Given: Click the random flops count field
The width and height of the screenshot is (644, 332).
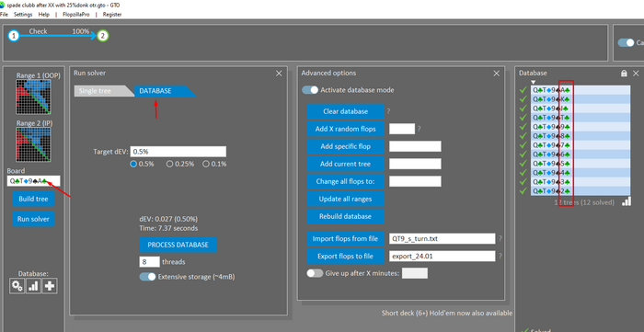Looking at the screenshot, I should tap(402, 129).
